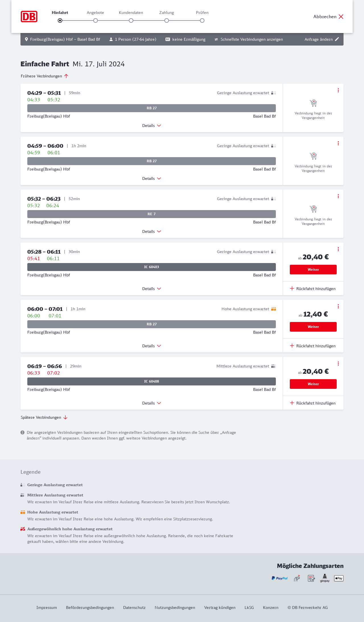Click the RB 27 bar of 06:00 connection
The height and width of the screenshot is (622, 364).
tap(152, 324)
